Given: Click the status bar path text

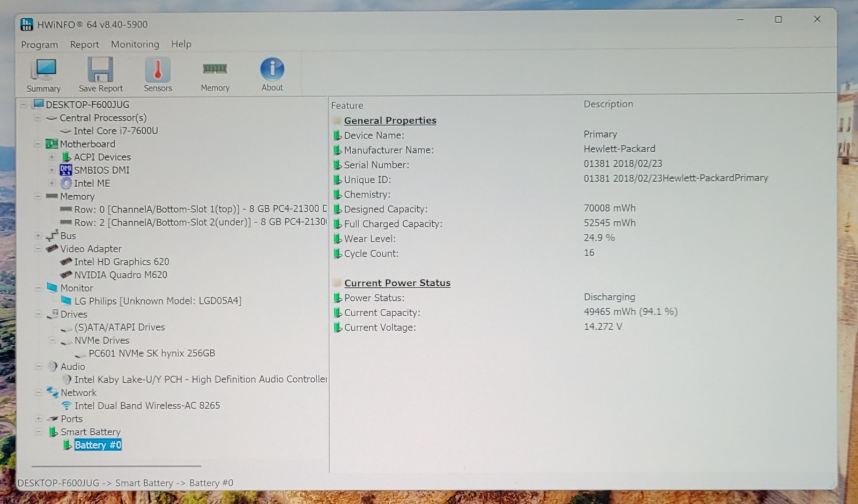Looking at the screenshot, I should click(125, 483).
